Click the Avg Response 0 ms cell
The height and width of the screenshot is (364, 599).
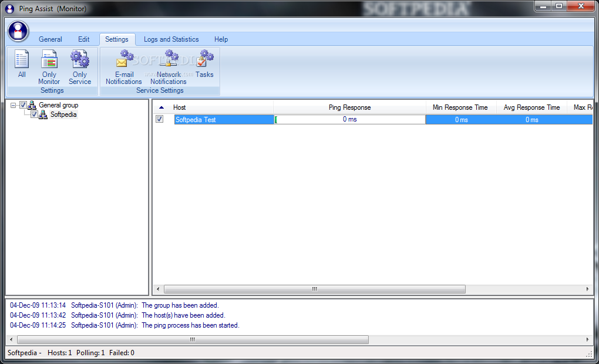tap(532, 120)
